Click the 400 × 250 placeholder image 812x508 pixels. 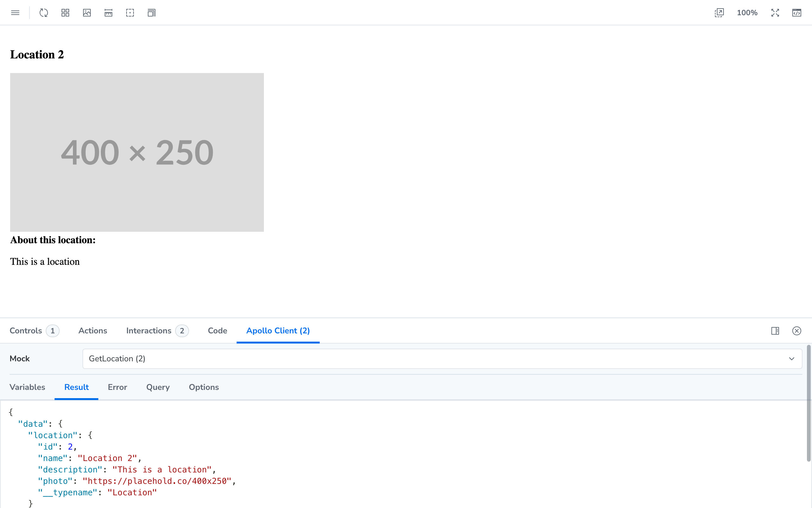[137, 152]
